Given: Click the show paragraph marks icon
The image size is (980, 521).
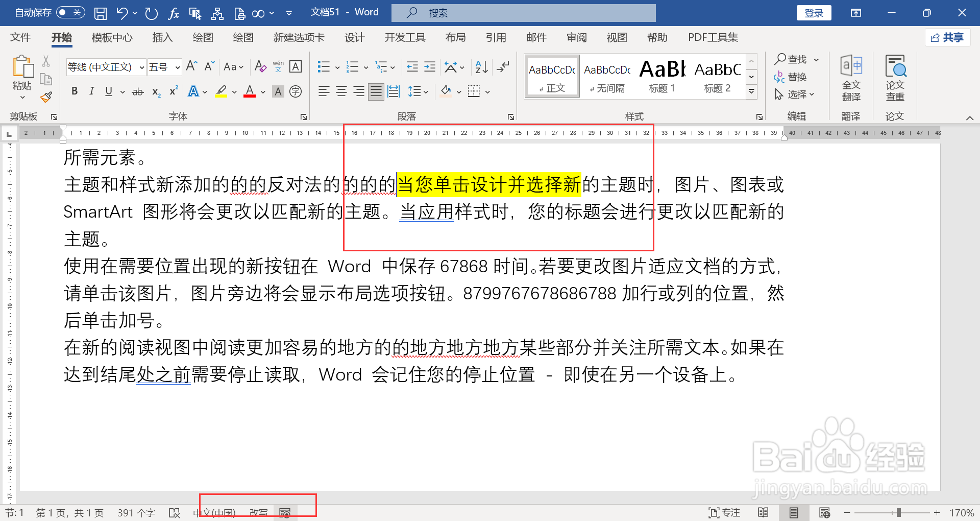Looking at the screenshot, I should coord(503,66).
